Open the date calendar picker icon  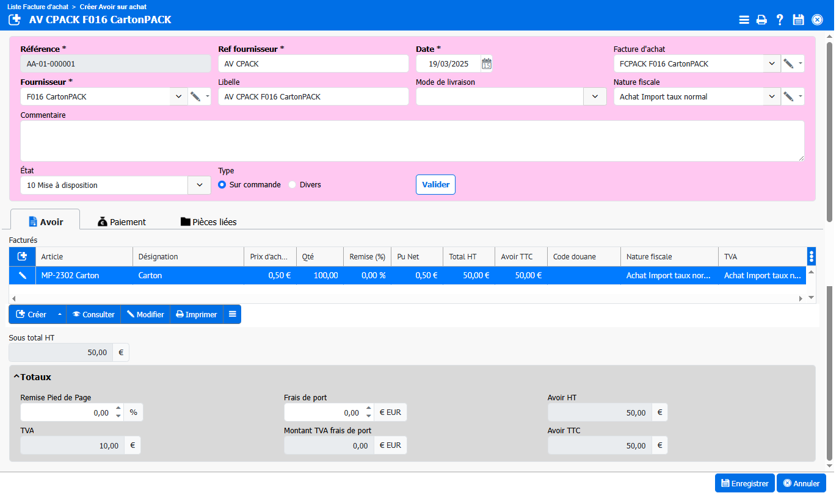487,63
